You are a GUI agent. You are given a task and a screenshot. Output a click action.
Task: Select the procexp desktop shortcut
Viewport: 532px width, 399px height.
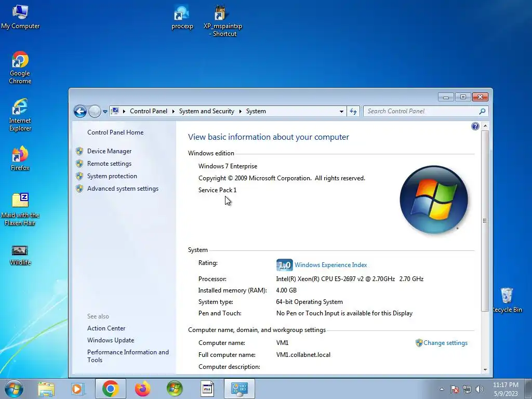tap(182, 17)
